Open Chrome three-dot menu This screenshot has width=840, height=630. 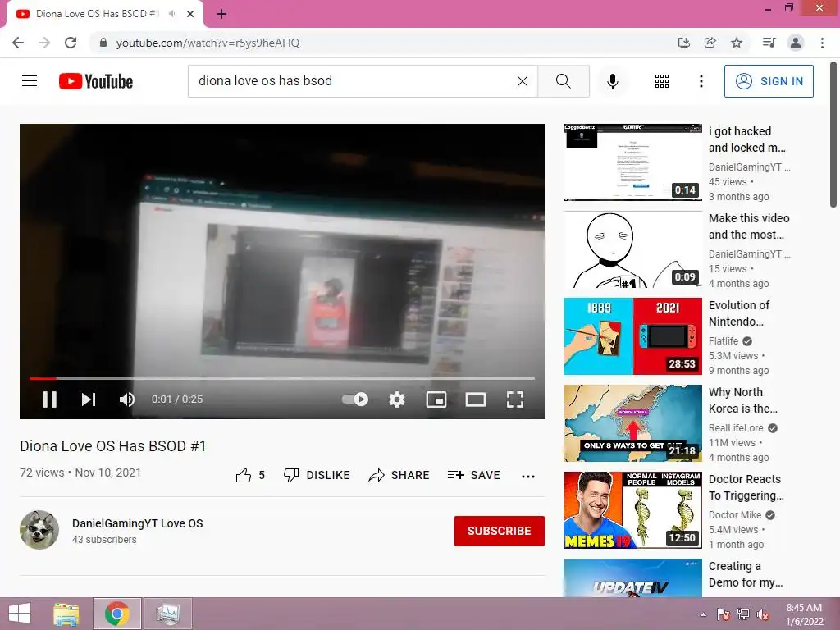tap(822, 43)
